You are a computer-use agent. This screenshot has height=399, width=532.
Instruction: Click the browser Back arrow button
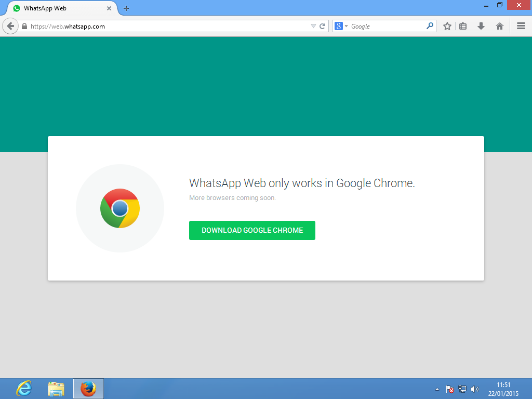pos(10,26)
